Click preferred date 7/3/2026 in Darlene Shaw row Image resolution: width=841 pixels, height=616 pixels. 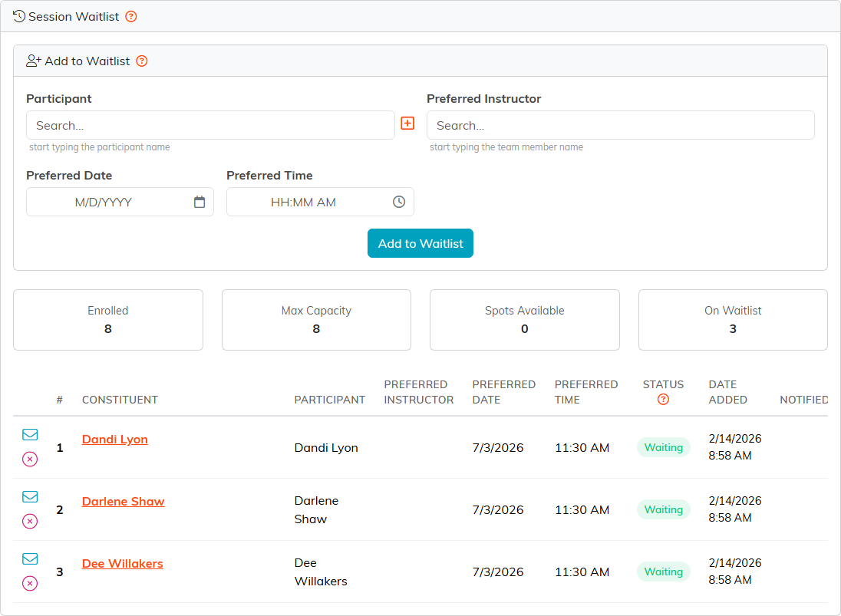click(x=498, y=510)
